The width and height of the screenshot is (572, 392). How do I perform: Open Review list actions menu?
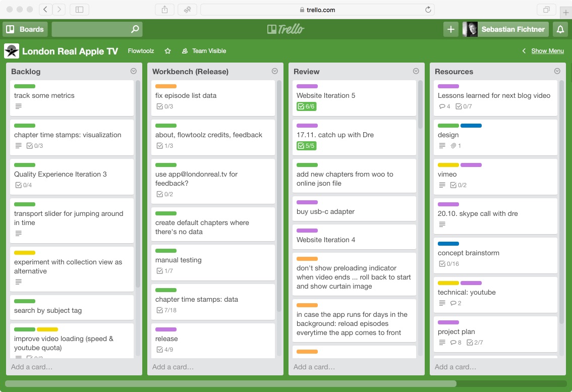coord(416,71)
